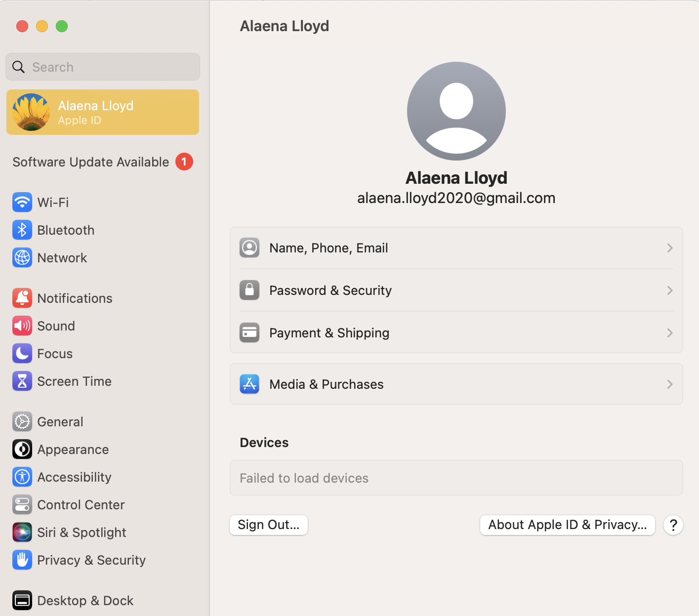The width and height of the screenshot is (699, 616).
Task: Open the Sound label
Action: click(x=56, y=326)
